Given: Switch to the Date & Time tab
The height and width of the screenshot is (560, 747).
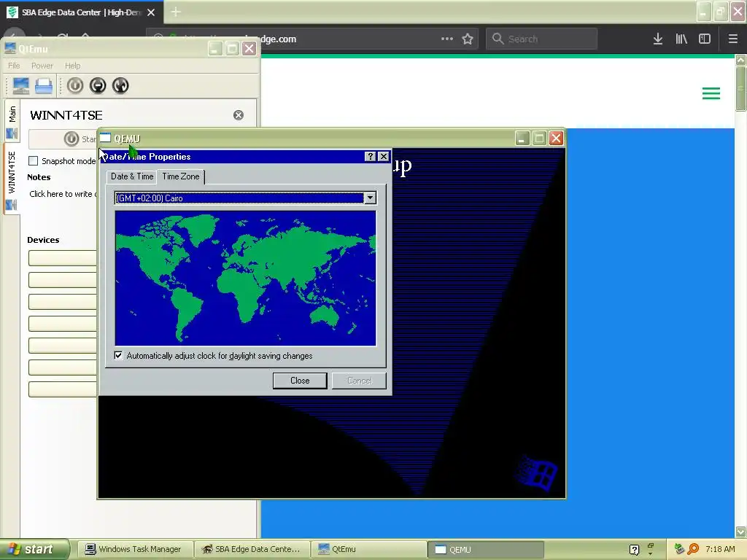Looking at the screenshot, I should click(132, 176).
